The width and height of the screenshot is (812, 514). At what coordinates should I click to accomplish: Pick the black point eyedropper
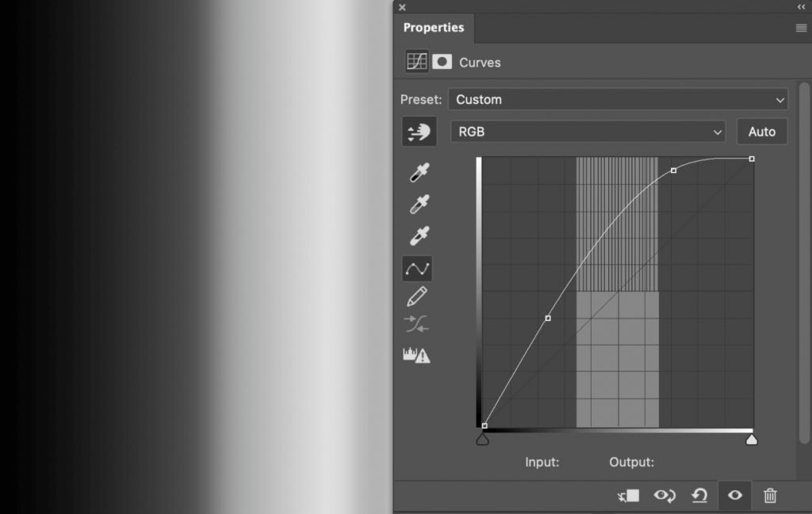(418, 173)
